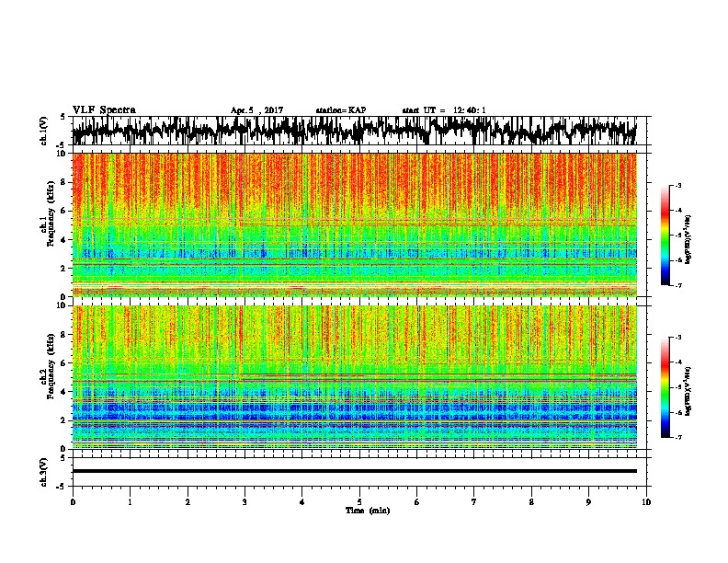Select the time axis end label "10"

coord(646,502)
